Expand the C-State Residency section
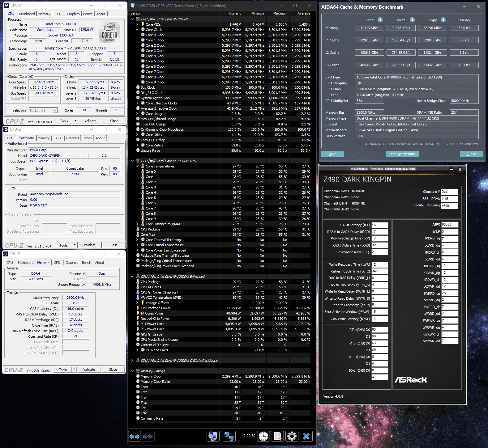The image size is (488, 448). point(132,361)
